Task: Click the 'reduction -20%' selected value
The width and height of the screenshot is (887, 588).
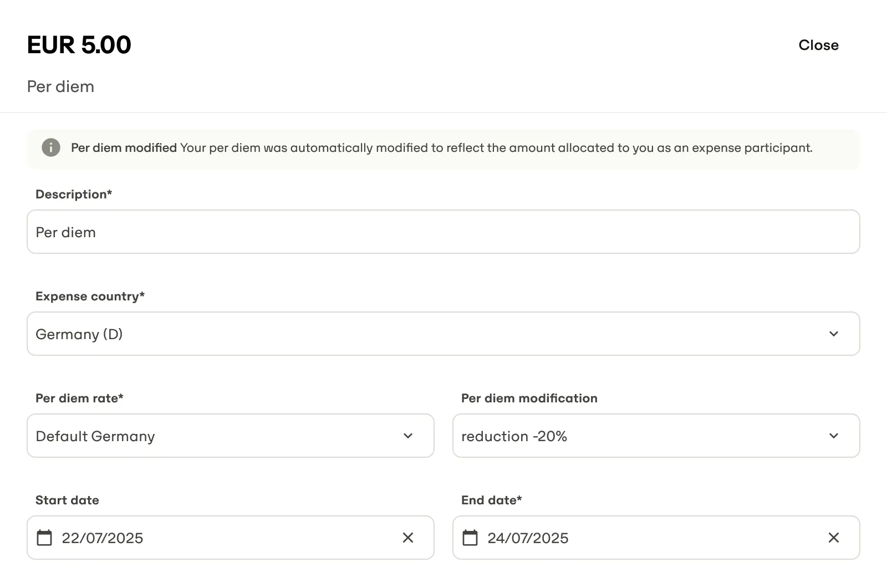Action: click(514, 436)
